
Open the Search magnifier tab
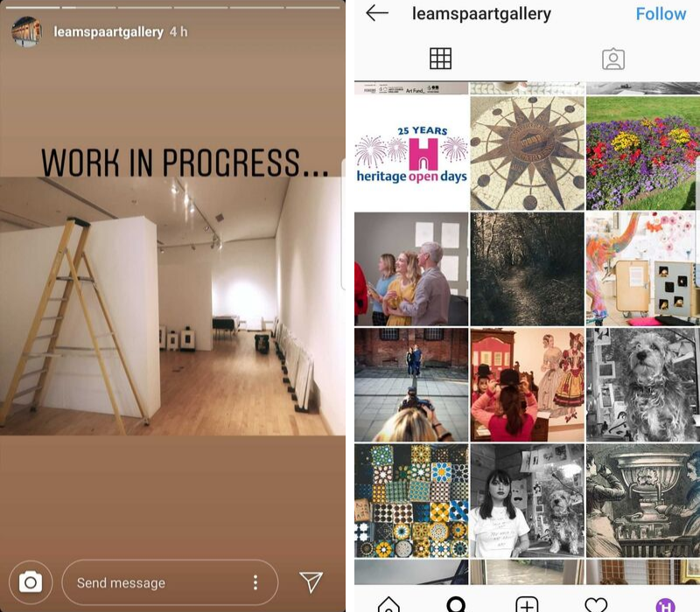(x=457, y=605)
